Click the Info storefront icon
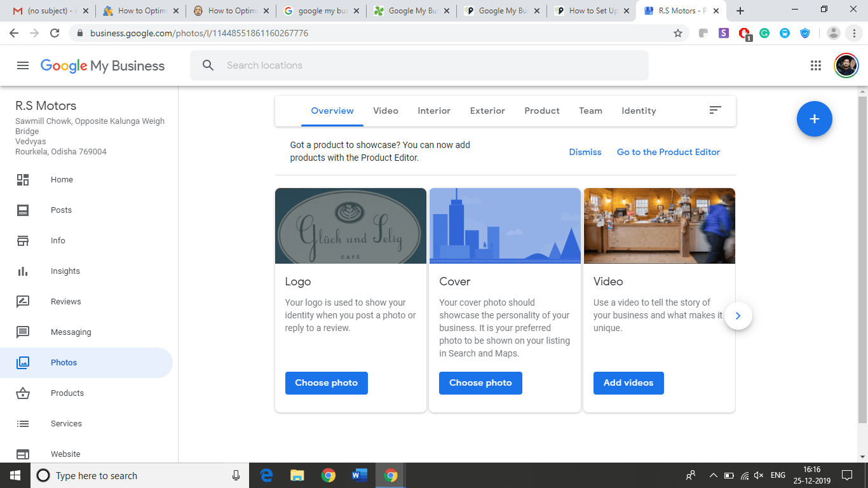The width and height of the screenshot is (868, 488). [23, 241]
